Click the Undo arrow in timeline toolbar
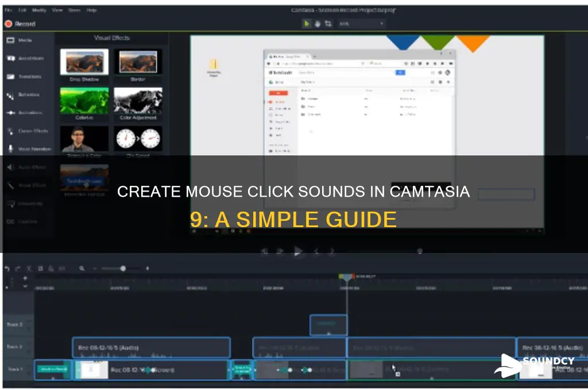This screenshot has height=390, width=588. pyautogui.click(x=7, y=268)
